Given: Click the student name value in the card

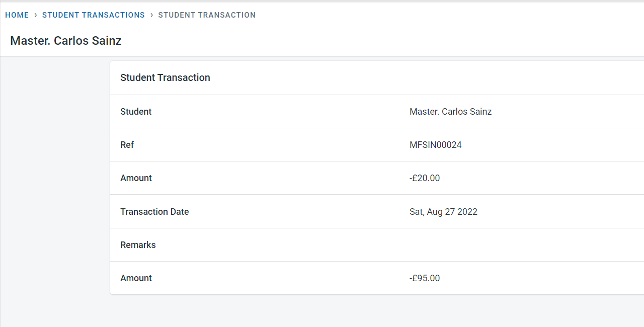Looking at the screenshot, I should (x=450, y=112).
